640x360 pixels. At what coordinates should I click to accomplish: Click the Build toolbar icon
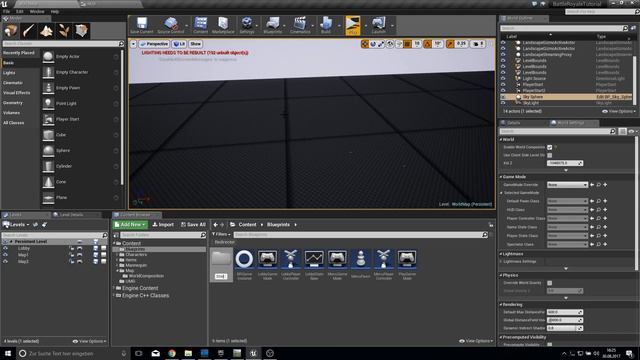(326, 25)
